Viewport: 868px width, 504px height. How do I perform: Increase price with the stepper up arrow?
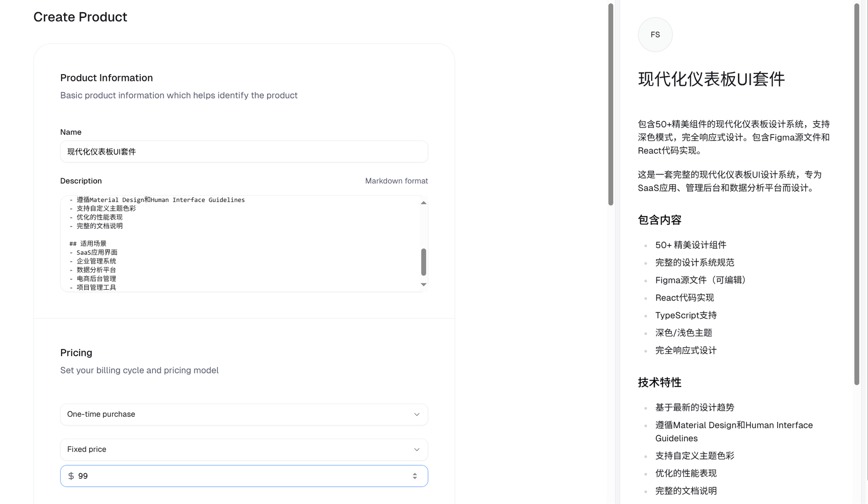point(415,474)
